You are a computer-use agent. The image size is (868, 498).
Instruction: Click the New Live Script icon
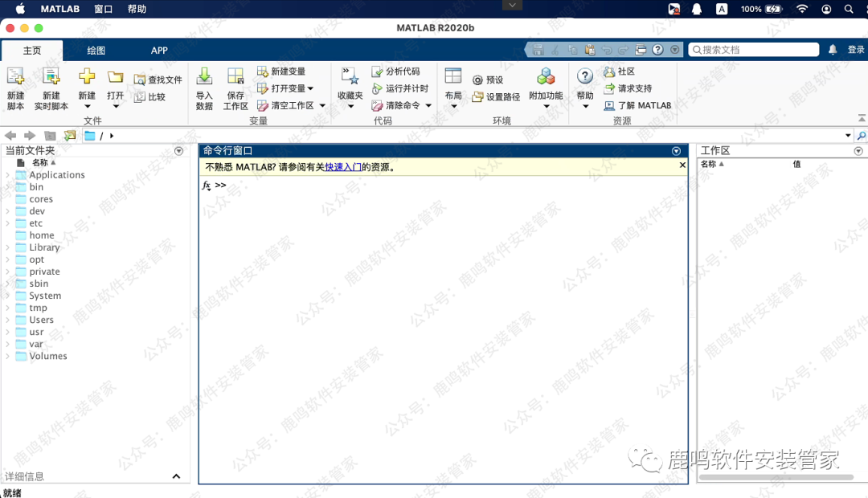(51, 78)
